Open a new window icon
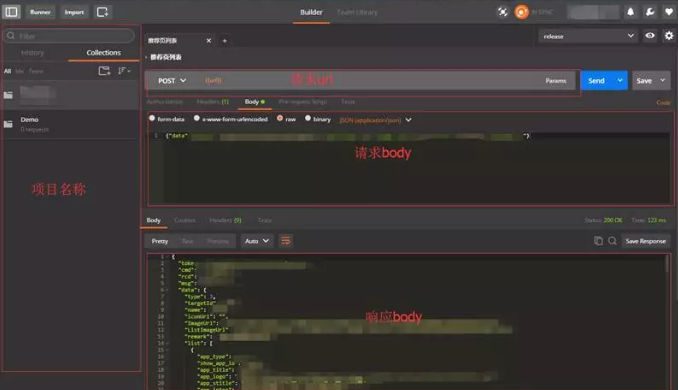Viewport: 678px width, 390px height. [102, 12]
